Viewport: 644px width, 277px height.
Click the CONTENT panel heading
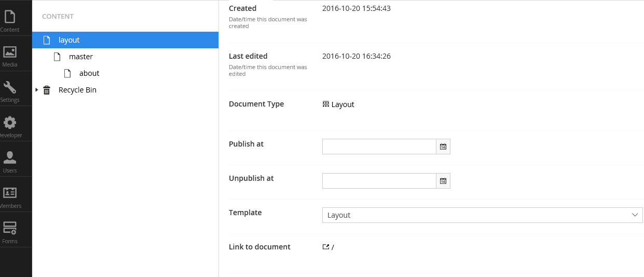click(x=58, y=16)
